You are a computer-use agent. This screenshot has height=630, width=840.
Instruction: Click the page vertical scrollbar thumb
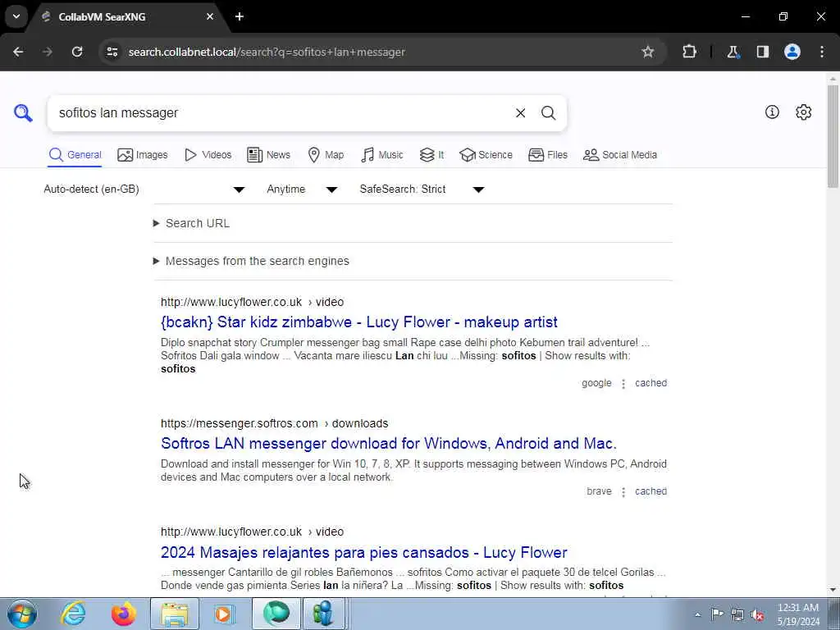tap(833, 136)
